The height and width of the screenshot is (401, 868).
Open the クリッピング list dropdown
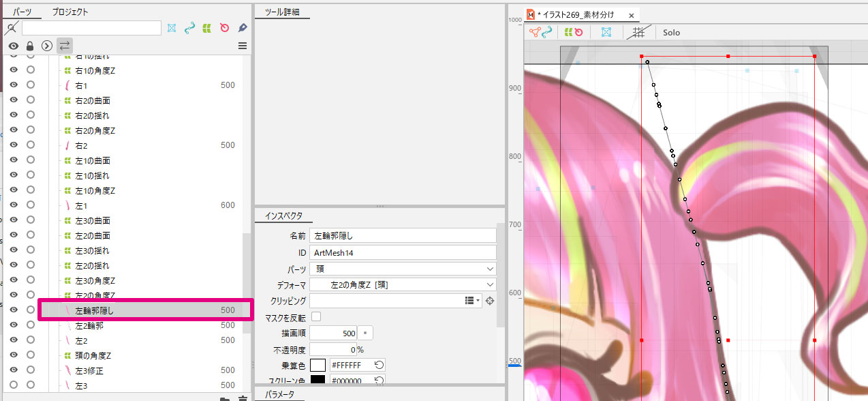[472, 301]
